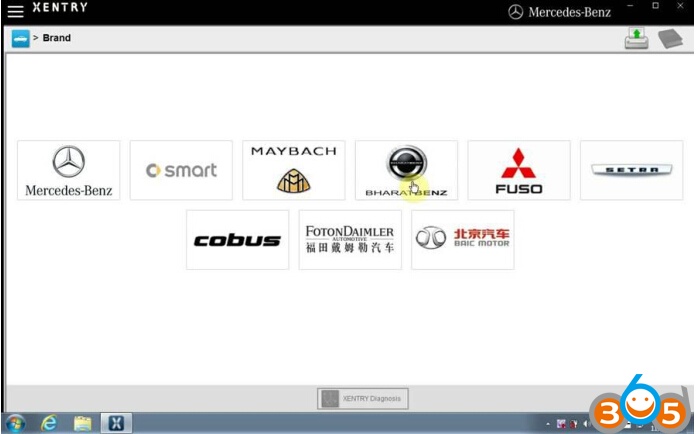Viewport: 696px width, 434px height.
Task: Click the printer icon with green arrow
Action: point(637,38)
